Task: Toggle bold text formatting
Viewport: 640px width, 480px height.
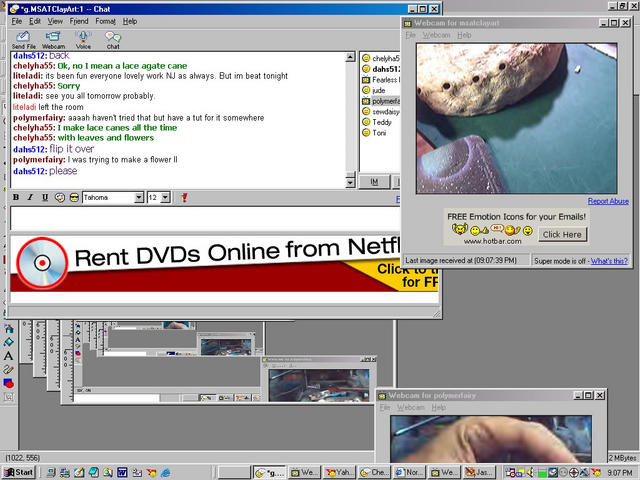Action: tap(16, 198)
